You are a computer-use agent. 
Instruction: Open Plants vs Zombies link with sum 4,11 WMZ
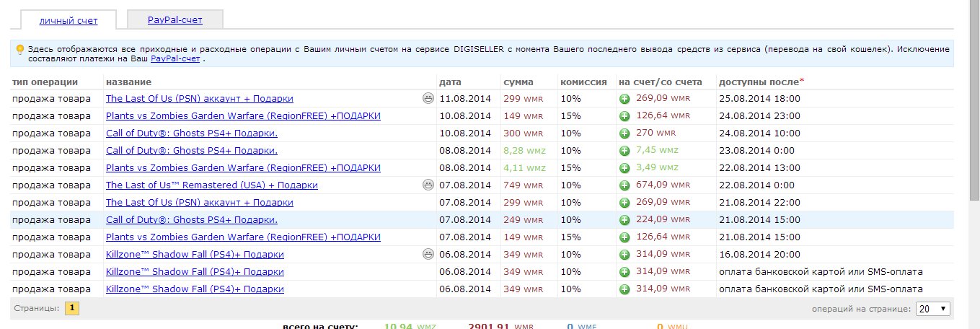(243, 168)
